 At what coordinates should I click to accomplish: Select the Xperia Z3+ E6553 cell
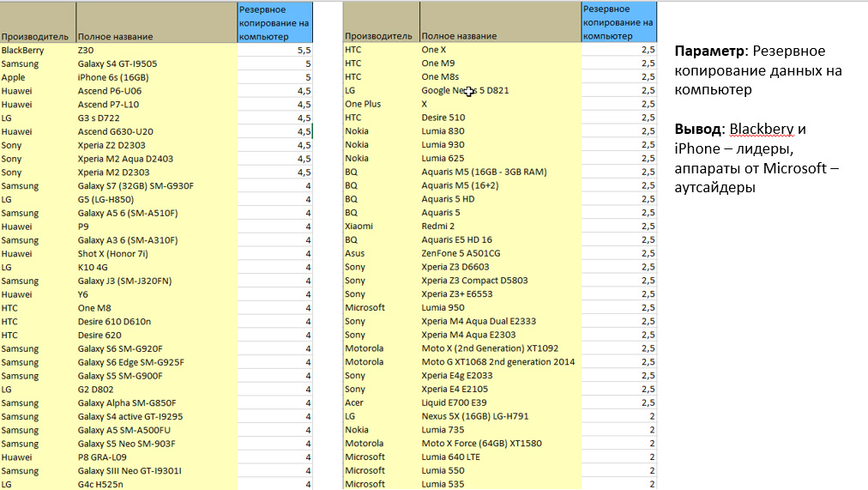pos(501,294)
